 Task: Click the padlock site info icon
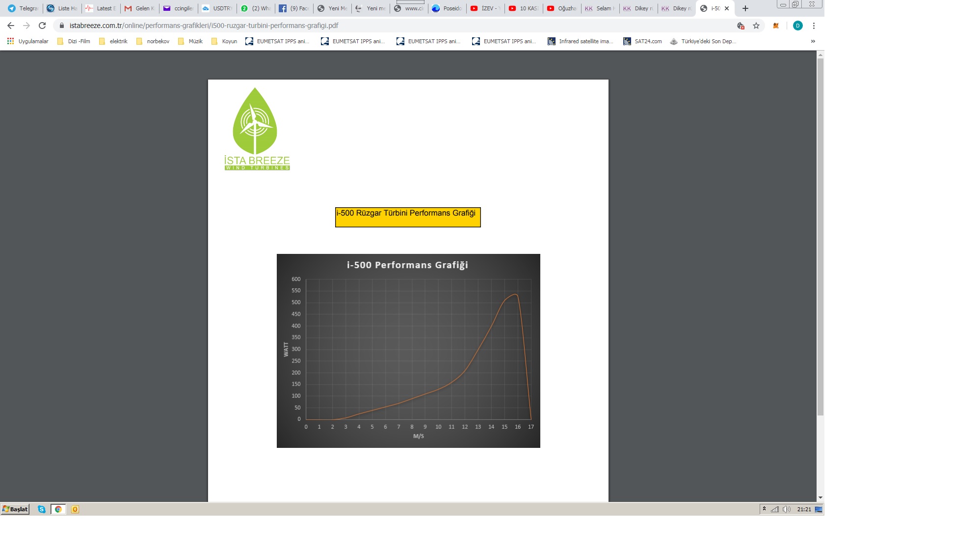click(x=62, y=26)
